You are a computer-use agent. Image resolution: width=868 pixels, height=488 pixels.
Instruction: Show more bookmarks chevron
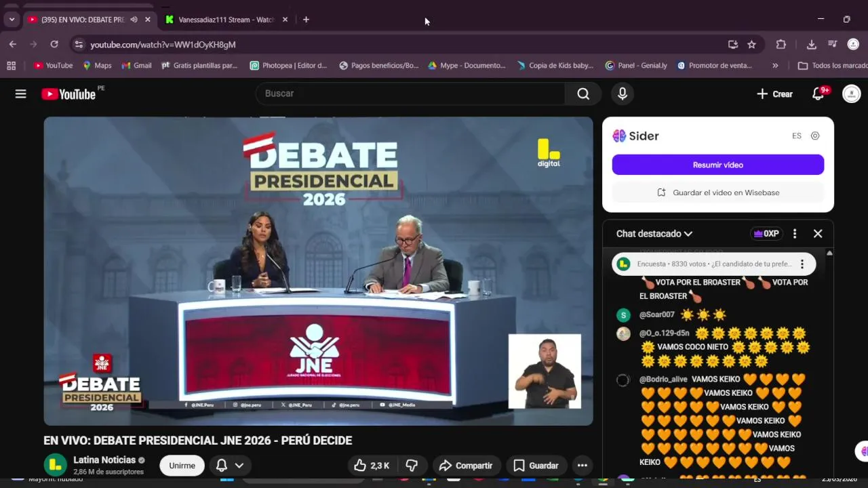coord(775,66)
